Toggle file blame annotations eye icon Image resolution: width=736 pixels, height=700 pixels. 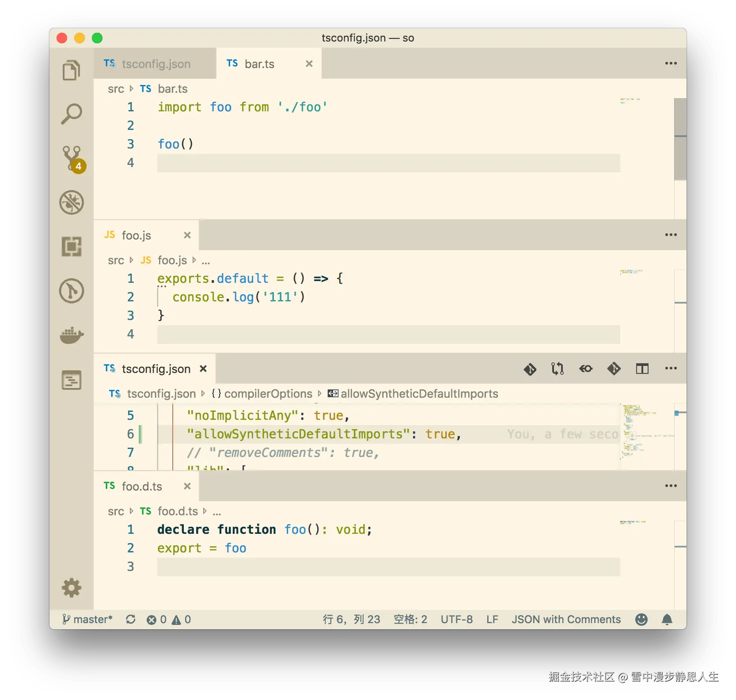586,369
